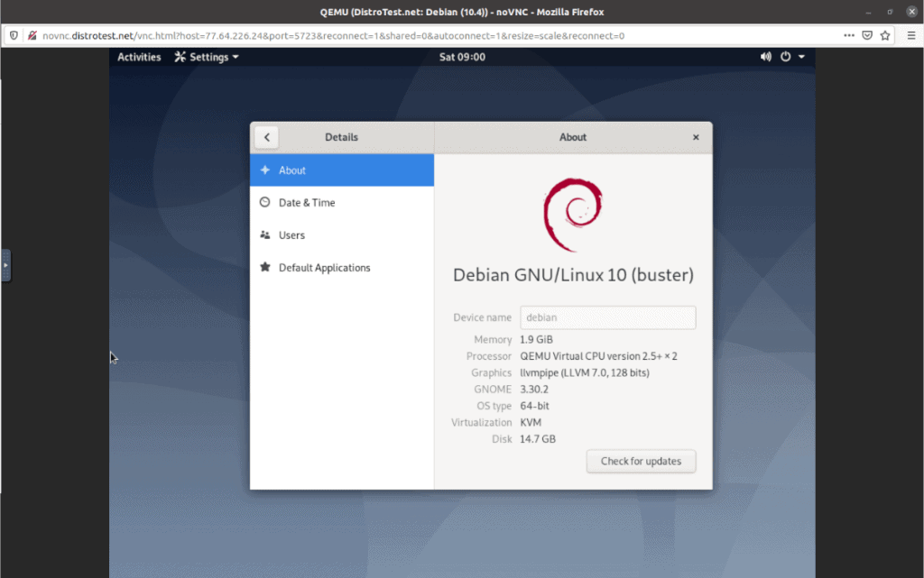Open the clock calendar showing Sat 09:00
924x578 pixels.
tap(462, 57)
